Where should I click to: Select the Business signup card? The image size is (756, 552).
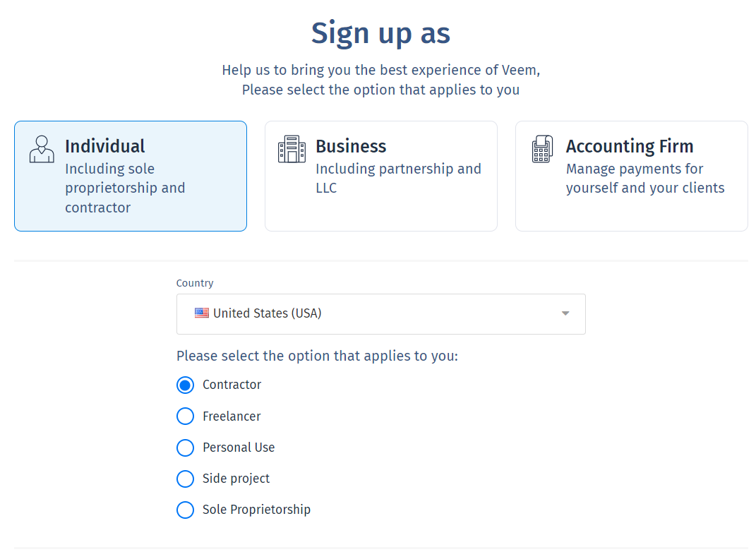[x=380, y=176]
